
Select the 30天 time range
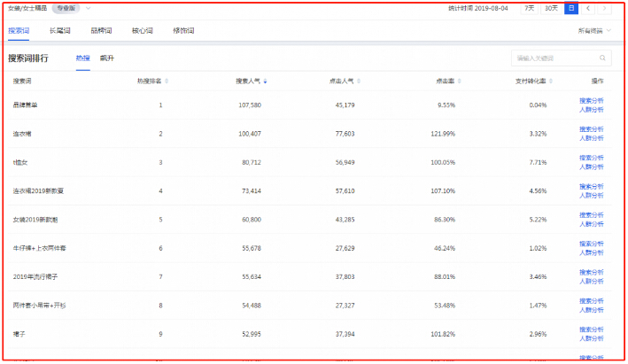551,8
